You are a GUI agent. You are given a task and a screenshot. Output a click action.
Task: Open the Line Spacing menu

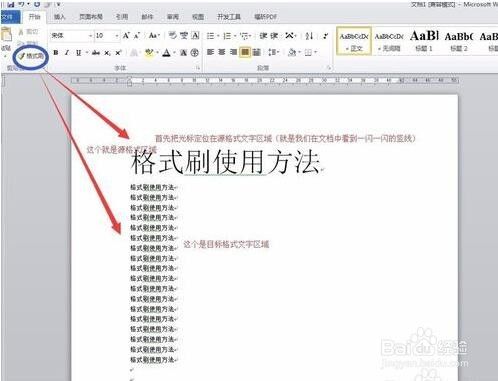tap(274, 52)
